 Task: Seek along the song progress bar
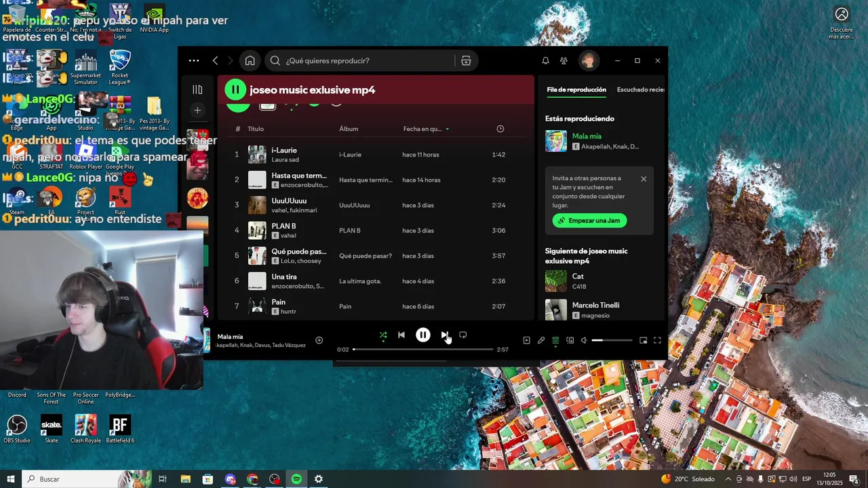click(423, 349)
